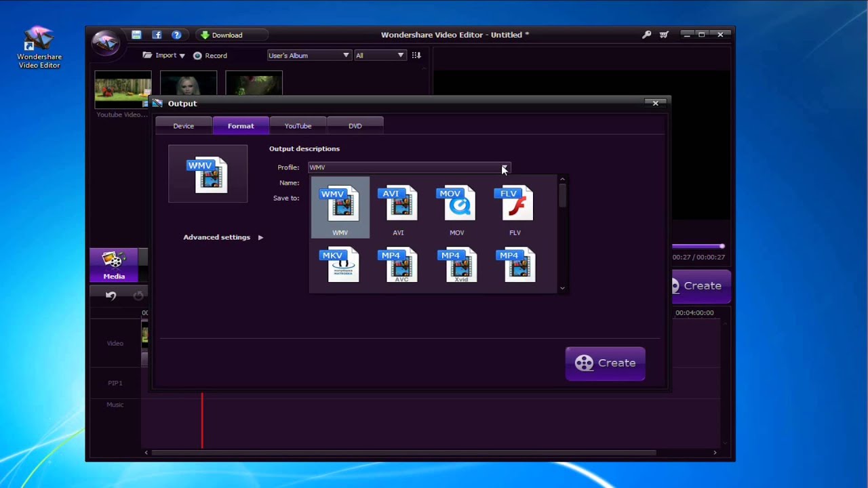Open the Import dropdown menu
Viewport: 868px width, 488px height.
164,56
